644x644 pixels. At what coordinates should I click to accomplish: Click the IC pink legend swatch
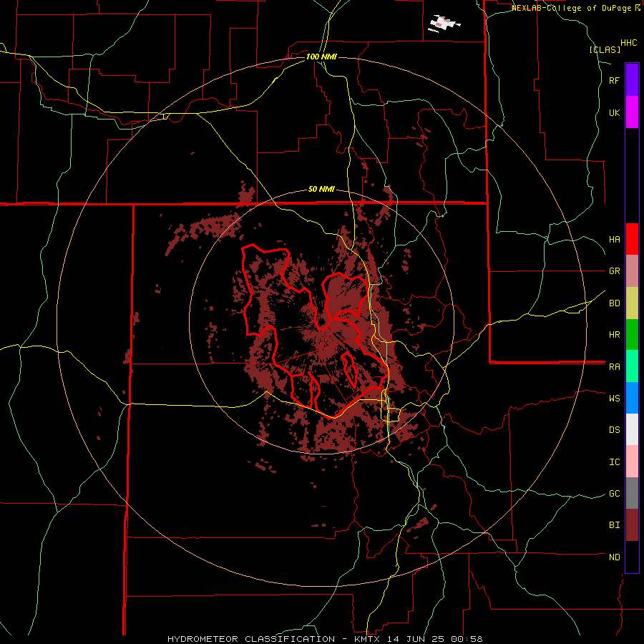(632, 462)
